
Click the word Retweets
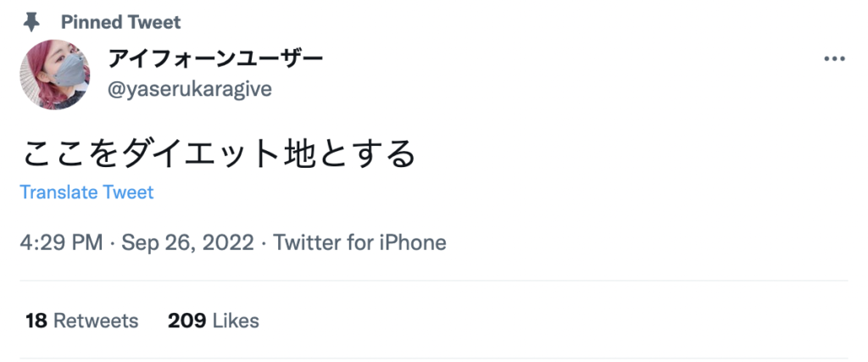coord(96,321)
